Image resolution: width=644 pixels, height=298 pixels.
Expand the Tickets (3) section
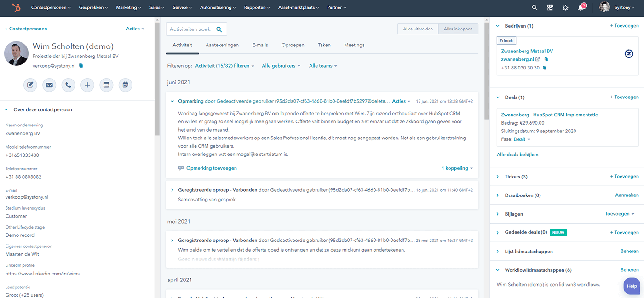[x=498, y=177]
